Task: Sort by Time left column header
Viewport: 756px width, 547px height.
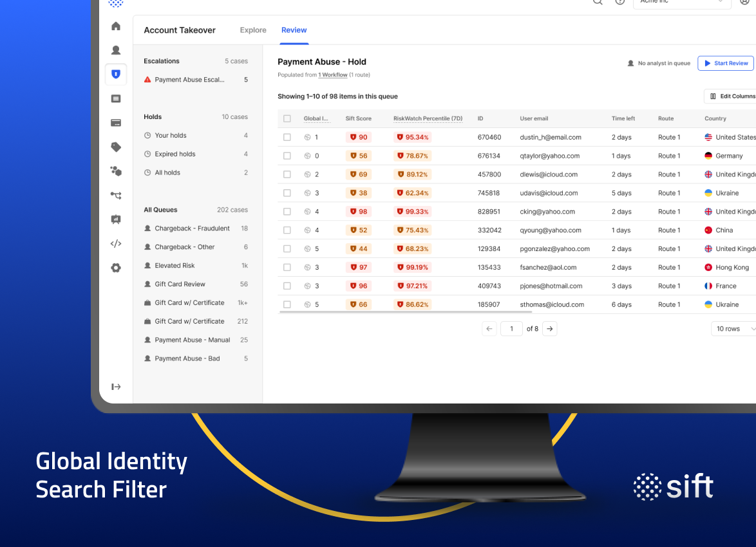Action: (623, 118)
